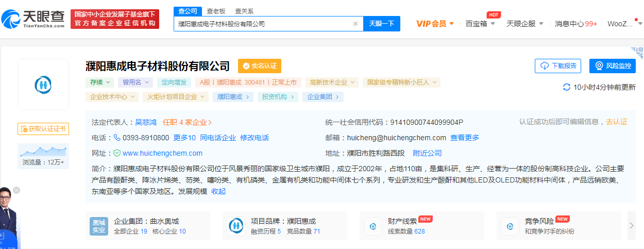Switch to the 查老板 tab
This screenshot has width=644, height=249.
[216, 11]
